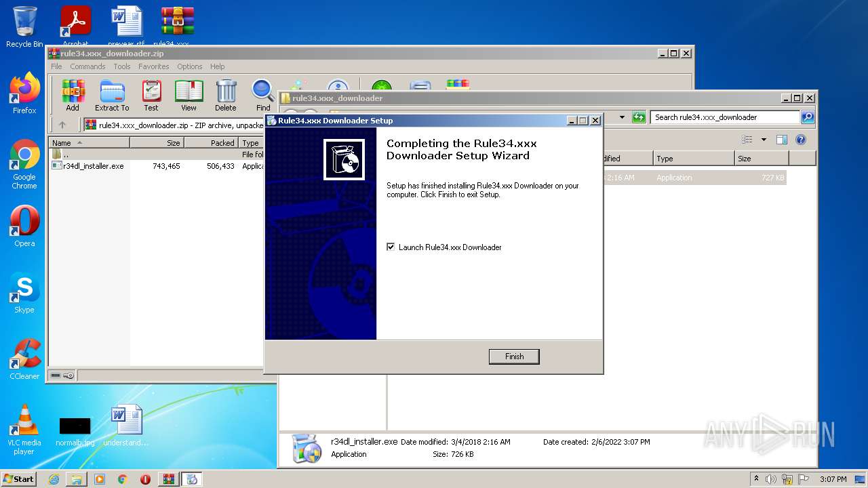
Task: Open Acrobat desktop shortcut
Action: pos(75,26)
